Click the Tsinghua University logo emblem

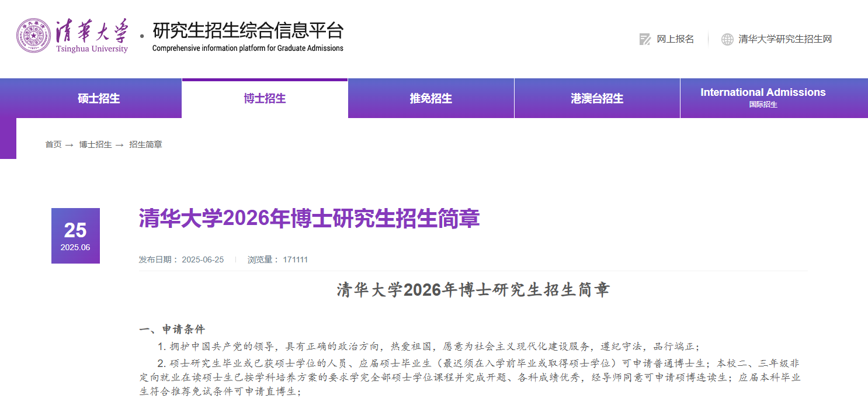(33, 36)
